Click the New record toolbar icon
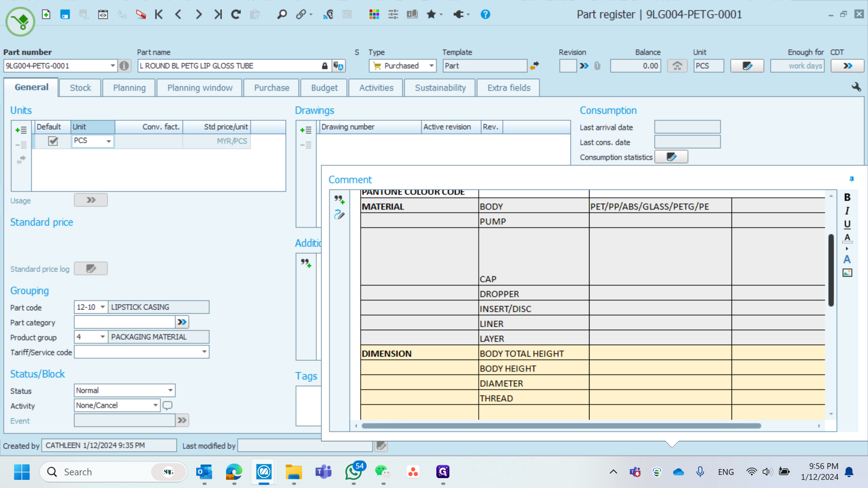 tap(46, 14)
